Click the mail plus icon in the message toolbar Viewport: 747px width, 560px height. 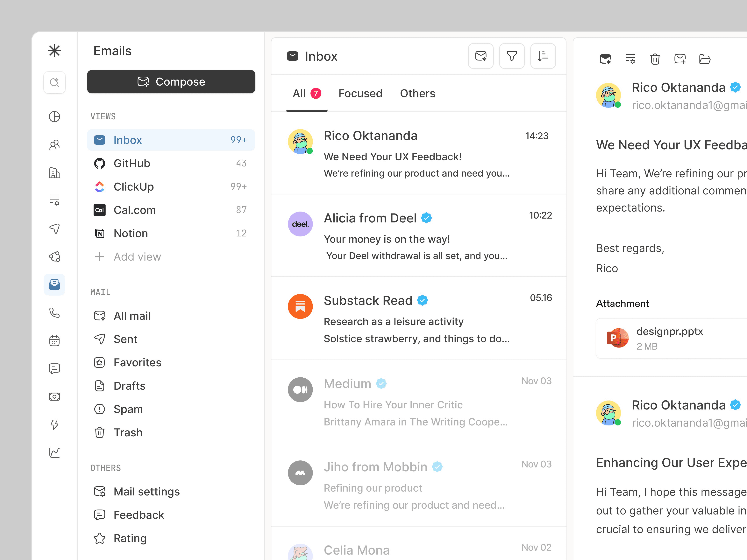(x=680, y=59)
